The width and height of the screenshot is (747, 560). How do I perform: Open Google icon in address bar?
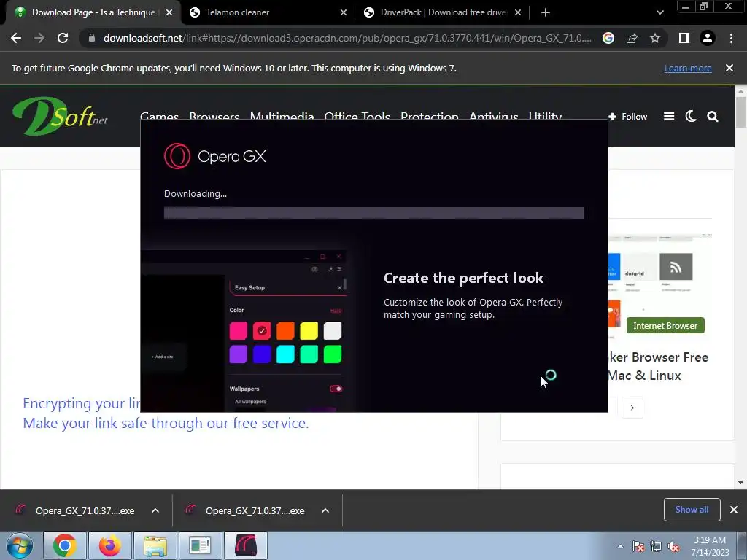point(608,38)
